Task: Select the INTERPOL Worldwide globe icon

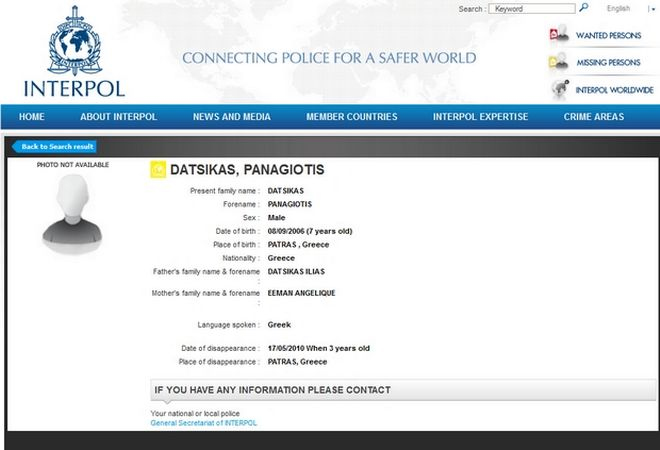Action: tap(559, 89)
